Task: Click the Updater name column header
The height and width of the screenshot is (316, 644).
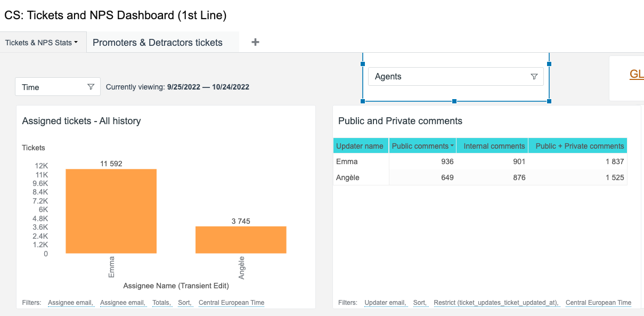Action: [360, 146]
